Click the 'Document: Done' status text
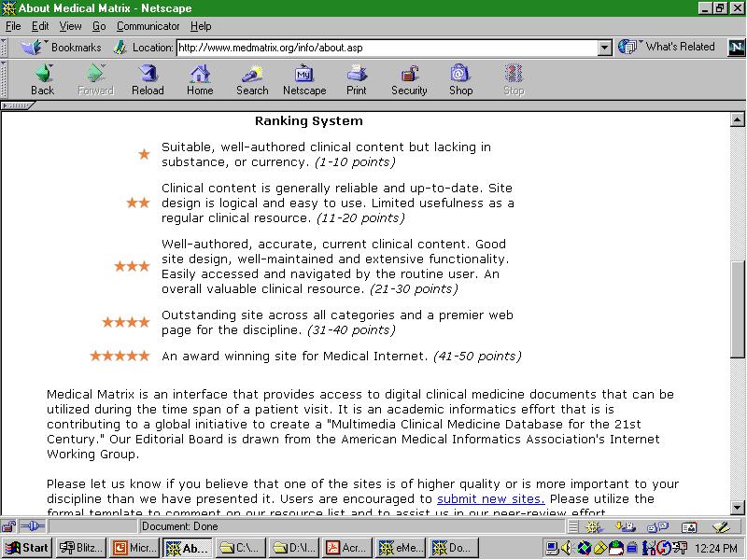 pos(179,526)
